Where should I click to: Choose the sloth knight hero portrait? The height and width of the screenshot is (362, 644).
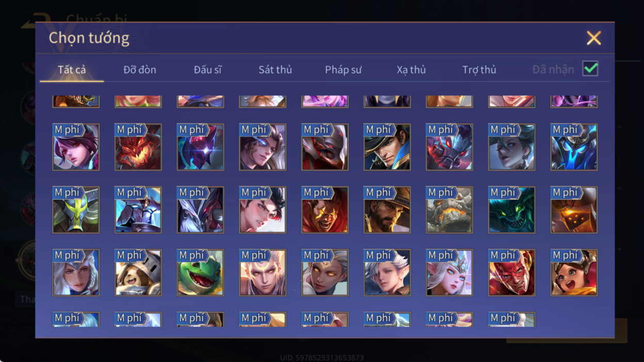click(x=138, y=273)
